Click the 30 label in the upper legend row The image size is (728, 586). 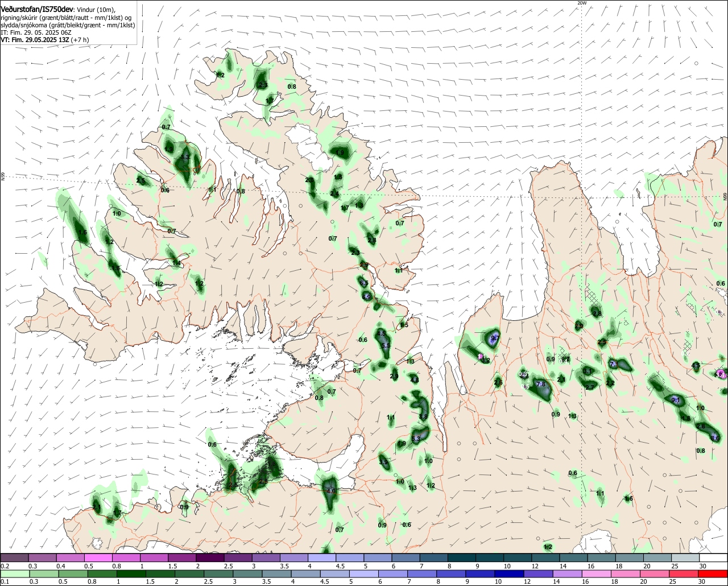[x=702, y=566]
